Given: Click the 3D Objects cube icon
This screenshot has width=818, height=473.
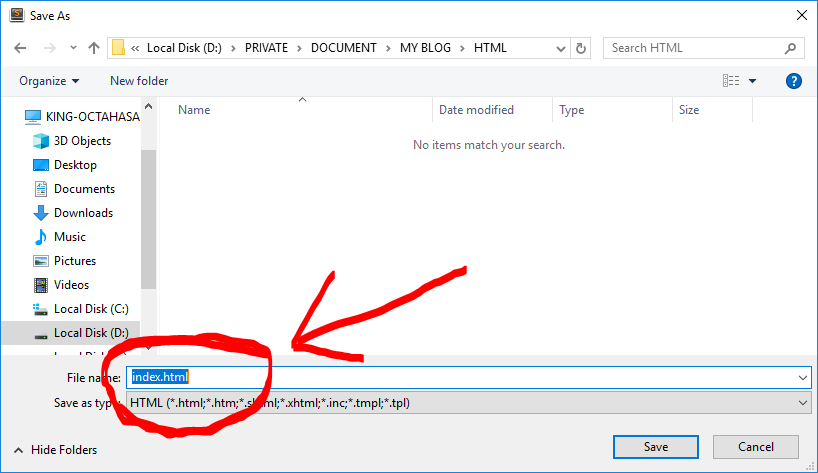Looking at the screenshot, I should point(41,141).
